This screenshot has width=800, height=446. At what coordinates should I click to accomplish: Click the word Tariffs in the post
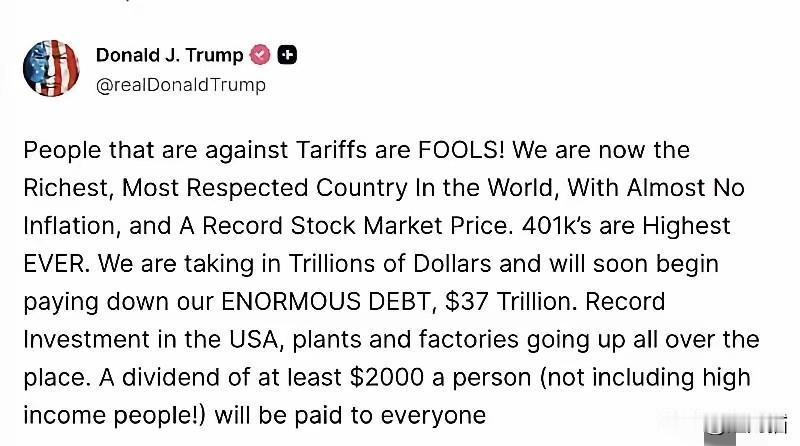332,150
